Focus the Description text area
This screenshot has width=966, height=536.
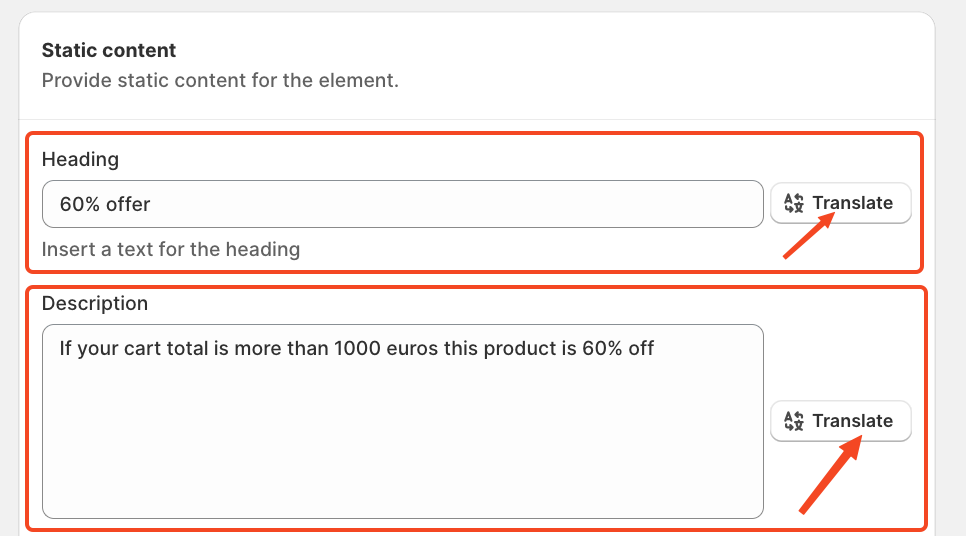tap(403, 421)
